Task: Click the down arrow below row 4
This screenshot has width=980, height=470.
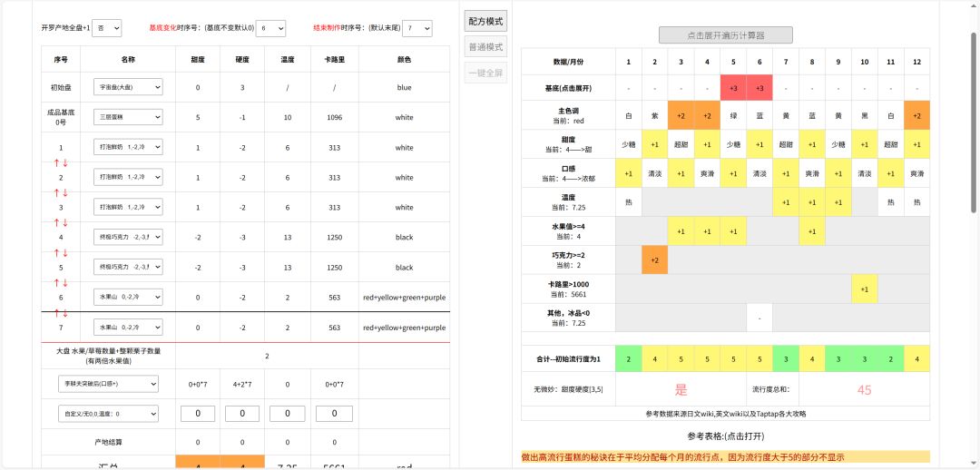Action: pyautogui.click(x=66, y=252)
